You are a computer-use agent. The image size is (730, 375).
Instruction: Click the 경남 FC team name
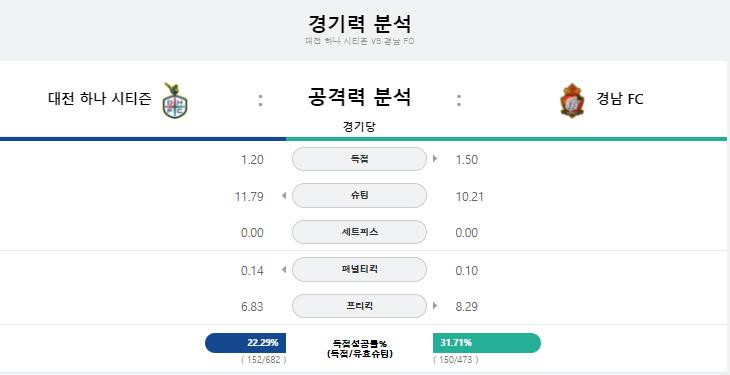[620, 99]
